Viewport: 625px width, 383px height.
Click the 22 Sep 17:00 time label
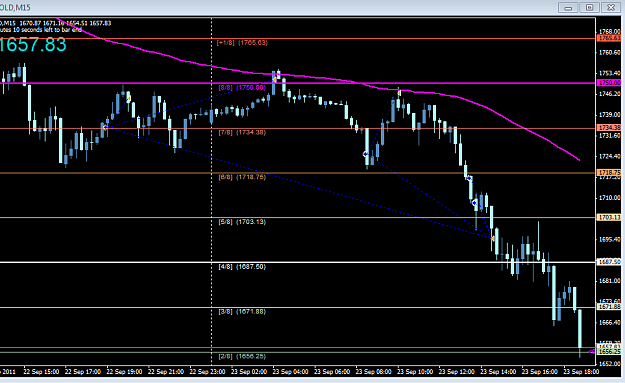pyautogui.click(x=83, y=371)
